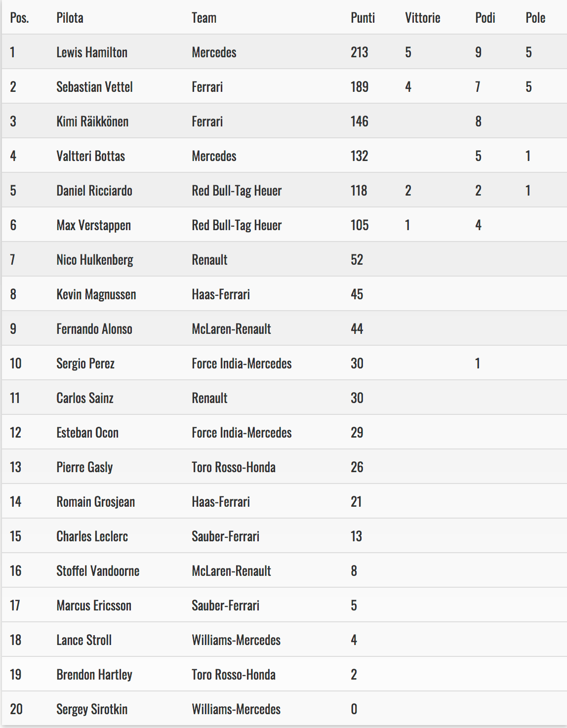The height and width of the screenshot is (728, 567).
Task: Click Nico Hulkenberg's Renault team cell
Action: coord(209,260)
